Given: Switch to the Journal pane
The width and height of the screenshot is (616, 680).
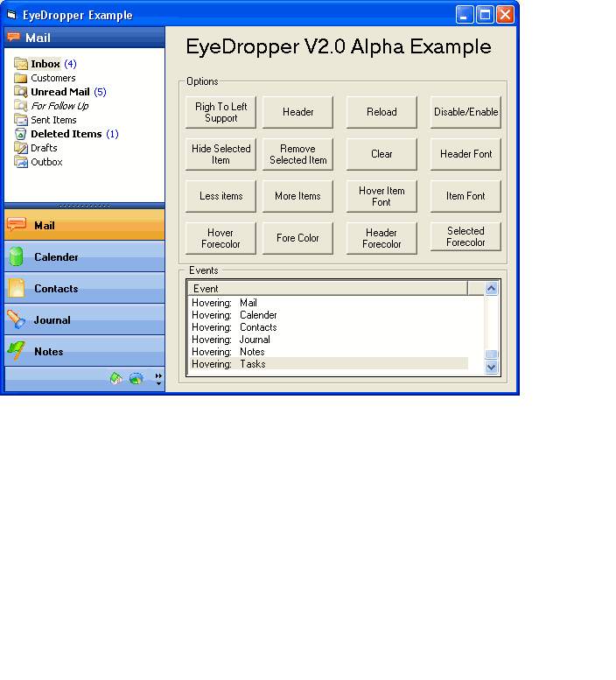Looking at the screenshot, I should pyautogui.click(x=85, y=319).
